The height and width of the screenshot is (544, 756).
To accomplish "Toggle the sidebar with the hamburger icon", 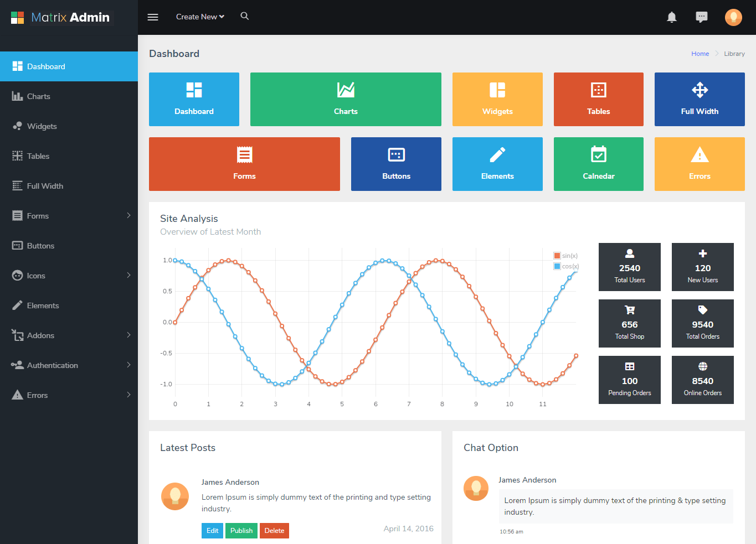I will click(153, 17).
